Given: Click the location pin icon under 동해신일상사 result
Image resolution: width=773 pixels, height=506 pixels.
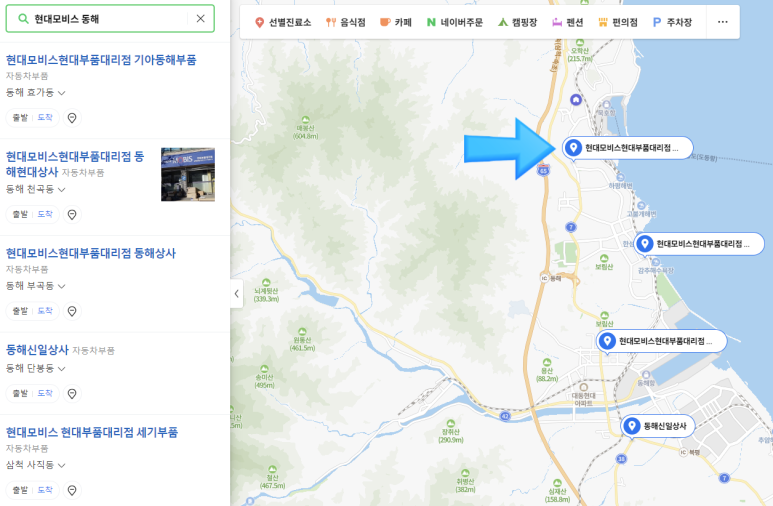Looking at the screenshot, I should coord(72,394).
